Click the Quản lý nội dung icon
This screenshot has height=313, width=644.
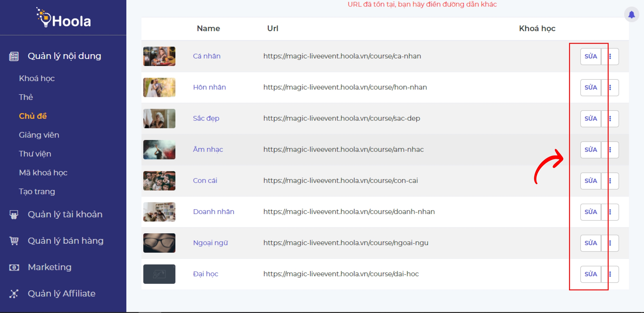coord(14,56)
